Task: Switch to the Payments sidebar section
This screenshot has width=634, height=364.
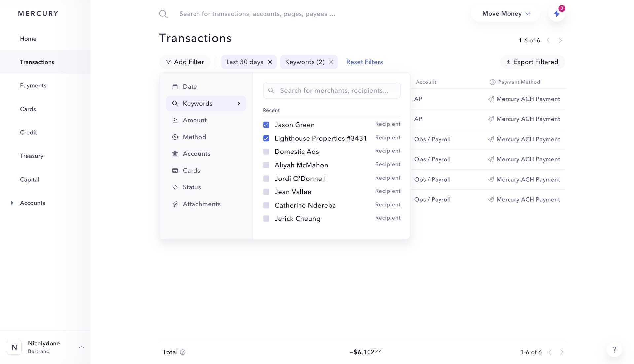Action: 33,85
